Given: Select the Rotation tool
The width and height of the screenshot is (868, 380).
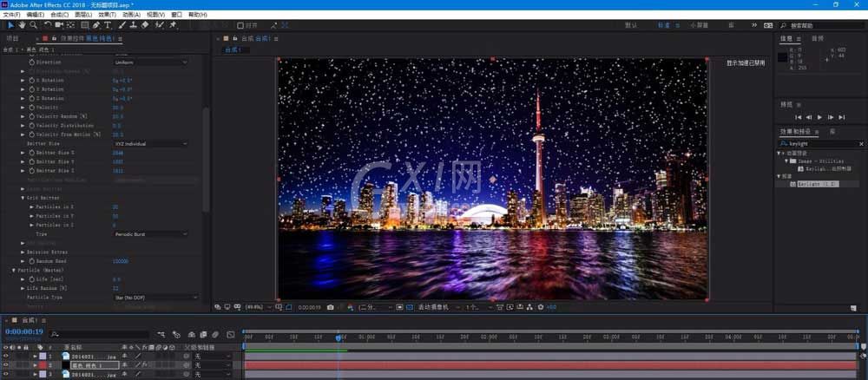Looking at the screenshot, I should (48, 25).
